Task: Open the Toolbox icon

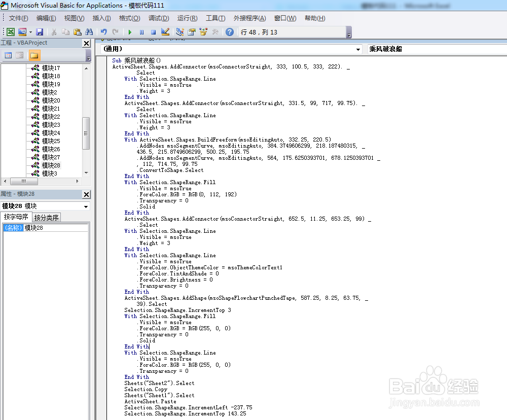Action: (215, 32)
